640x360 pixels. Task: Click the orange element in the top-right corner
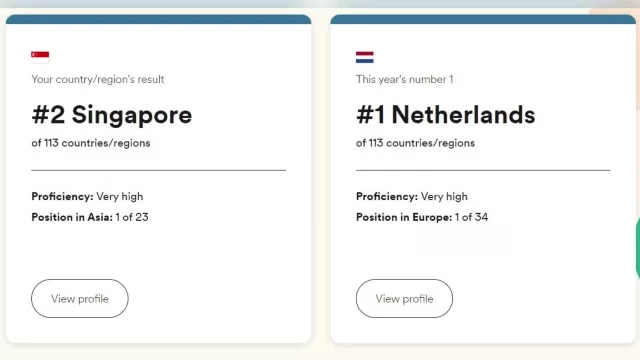[x=616, y=11]
